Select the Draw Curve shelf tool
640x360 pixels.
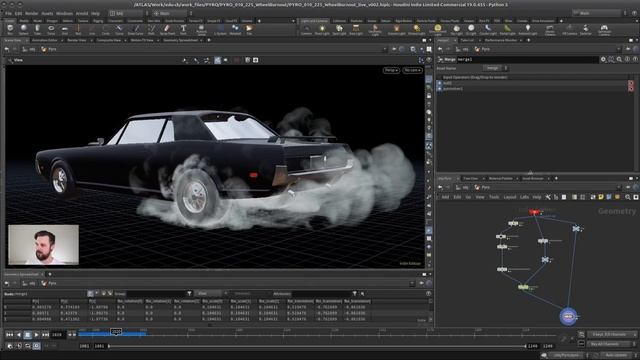click(136, 29)
